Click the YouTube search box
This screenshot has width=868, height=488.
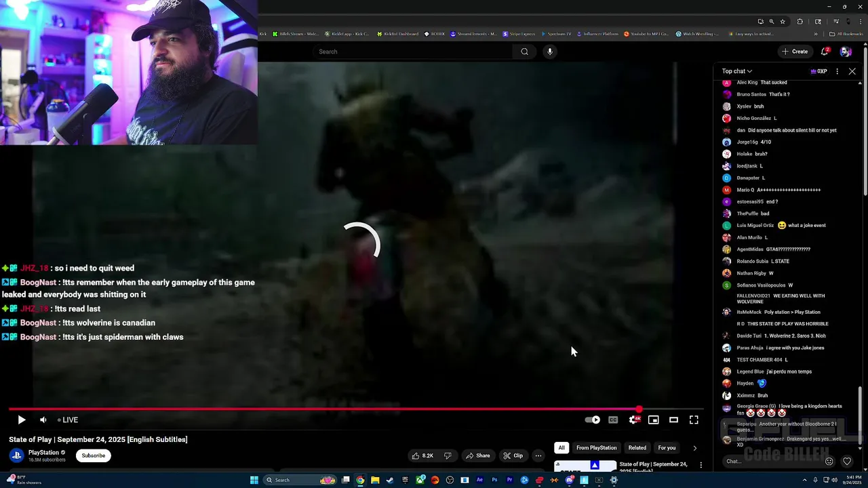click(413, 52)
